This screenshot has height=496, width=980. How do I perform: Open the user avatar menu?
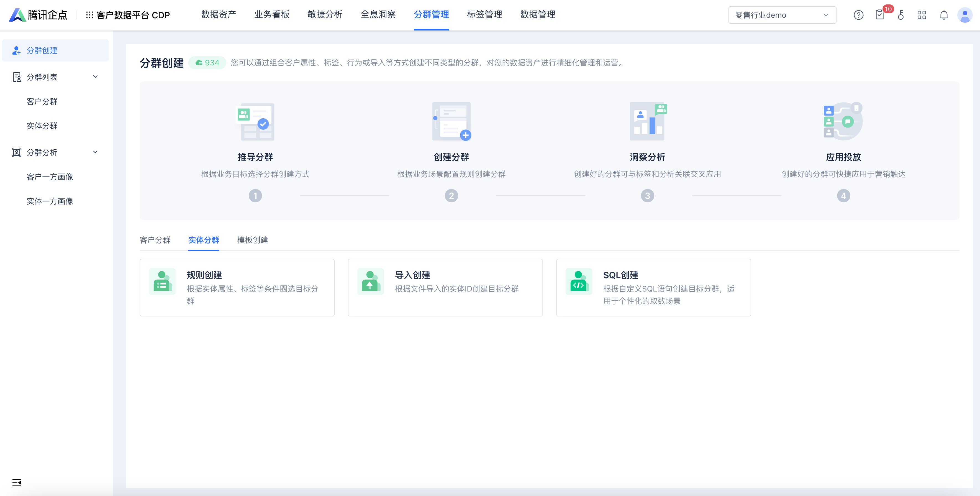964,15
